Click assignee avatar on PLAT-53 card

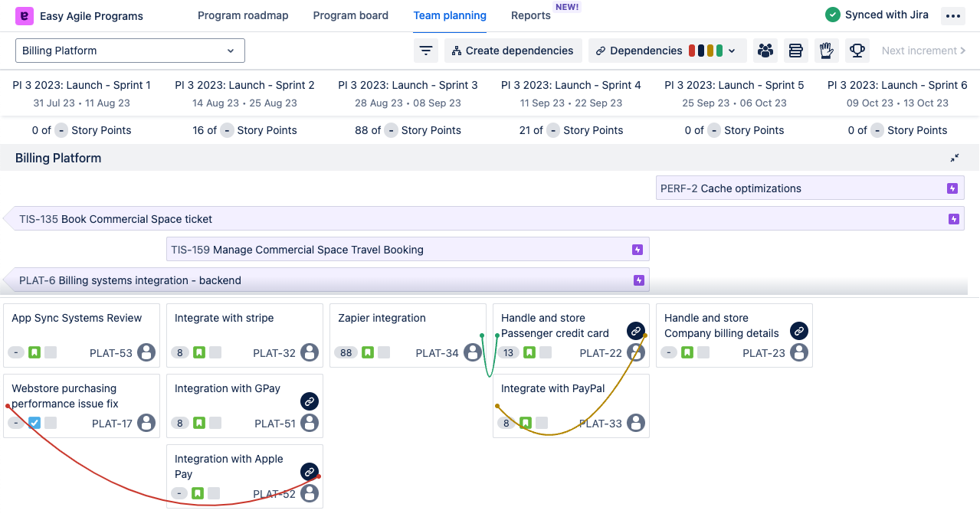point(146,353)
